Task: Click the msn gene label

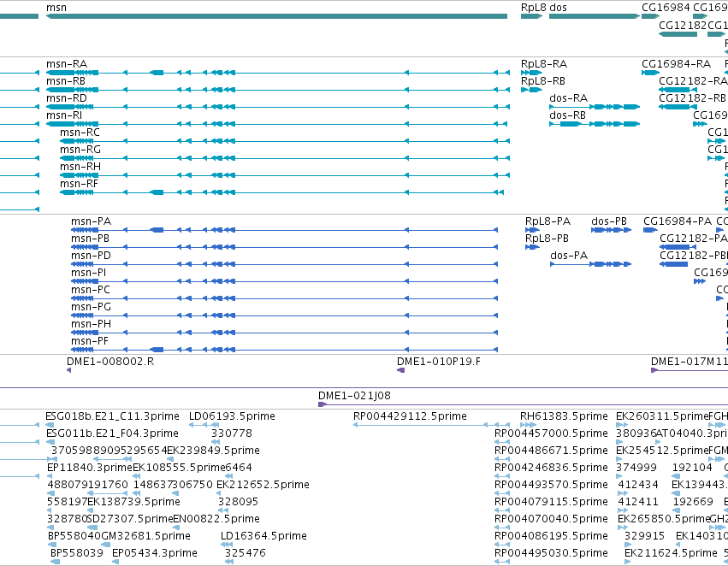Action: 56,8
